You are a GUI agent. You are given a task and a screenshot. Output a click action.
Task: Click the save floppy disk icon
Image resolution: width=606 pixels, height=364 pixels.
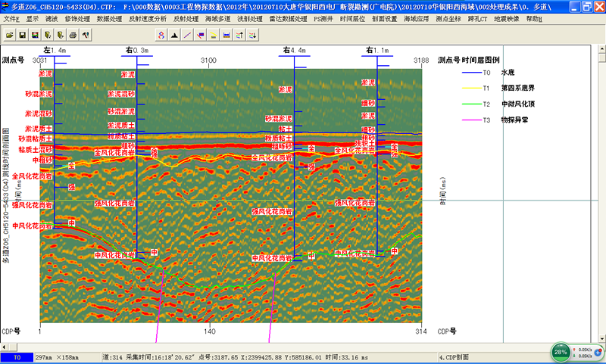23,35
